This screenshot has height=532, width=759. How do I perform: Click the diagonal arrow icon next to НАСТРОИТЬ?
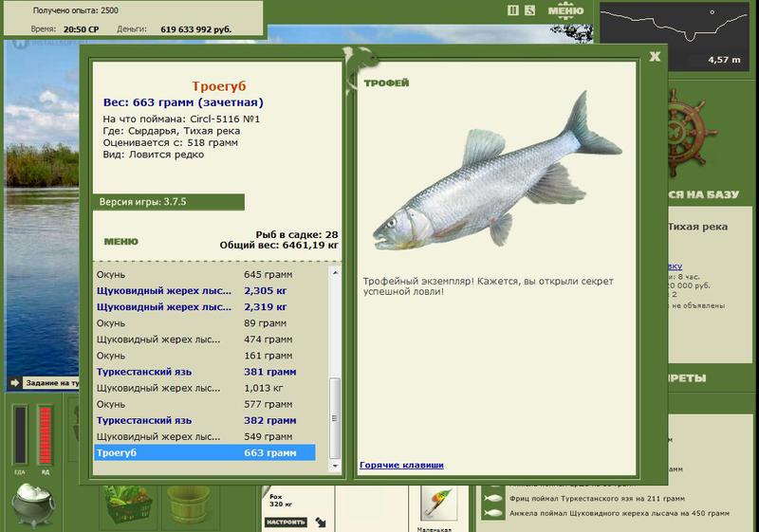[x=321, y=523]
